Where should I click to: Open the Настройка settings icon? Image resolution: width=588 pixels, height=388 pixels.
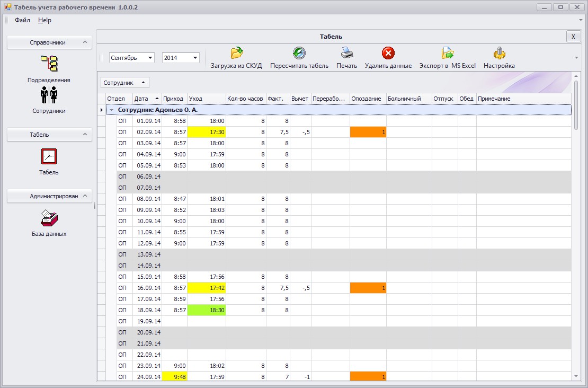pos(499,53)
